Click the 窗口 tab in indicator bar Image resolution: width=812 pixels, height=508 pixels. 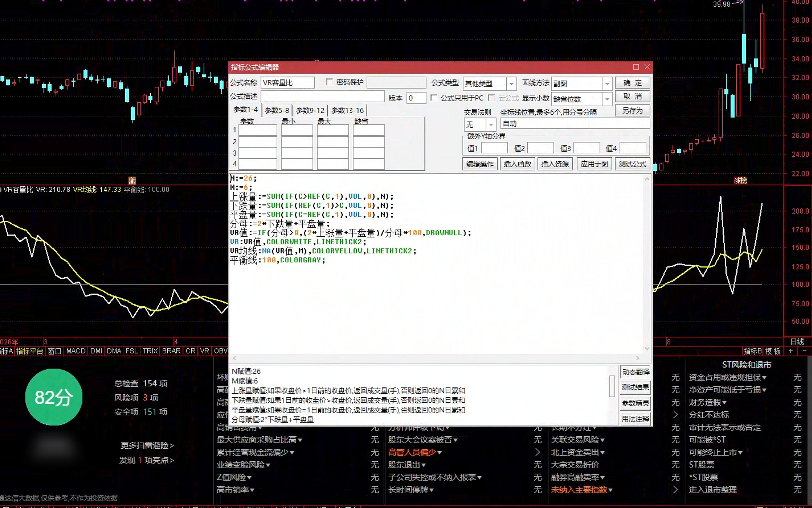[x=54, y=351]
